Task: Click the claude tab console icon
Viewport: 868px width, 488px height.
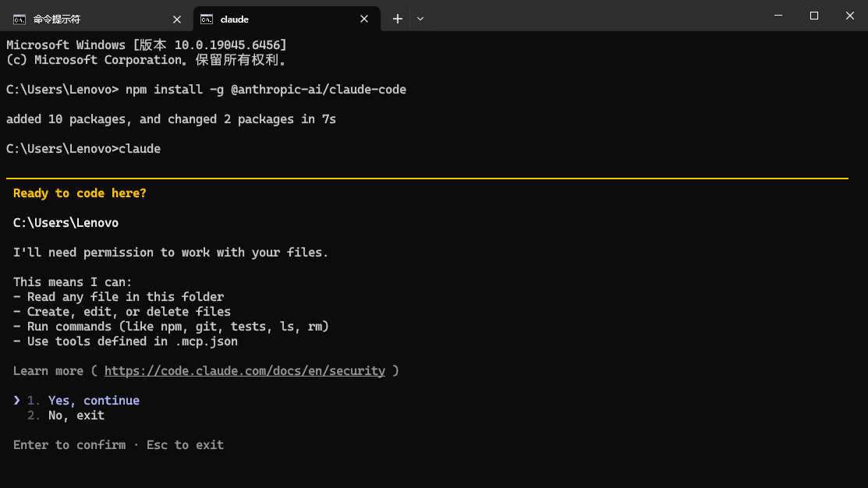Action: click(207, 19)
